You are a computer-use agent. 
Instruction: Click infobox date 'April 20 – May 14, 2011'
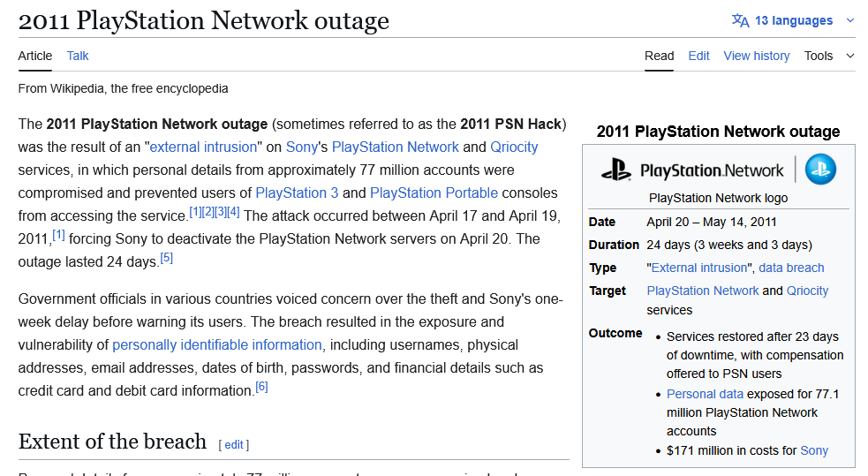click(x=712, y=222)
